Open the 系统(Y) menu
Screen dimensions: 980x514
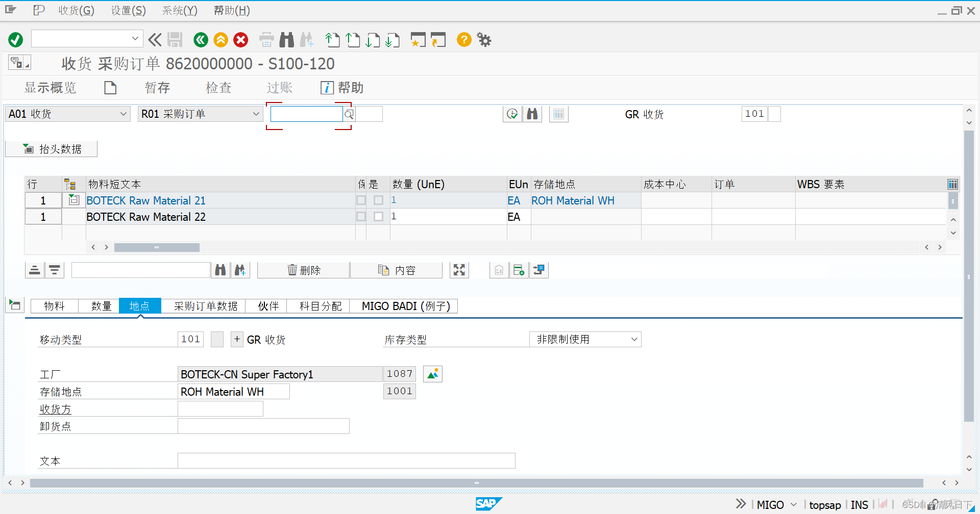click(180, 11)
